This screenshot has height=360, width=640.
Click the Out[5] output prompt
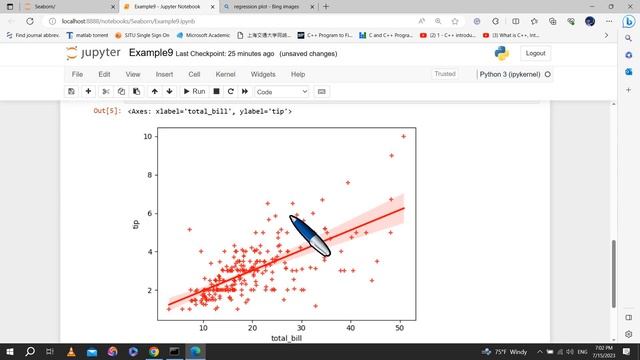click(x=107, y=111)
